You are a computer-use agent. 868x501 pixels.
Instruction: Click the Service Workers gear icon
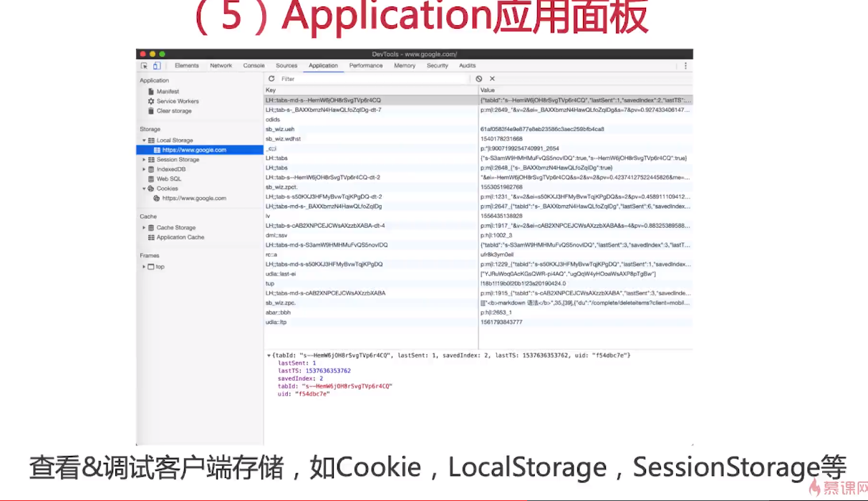coord(151,101)
